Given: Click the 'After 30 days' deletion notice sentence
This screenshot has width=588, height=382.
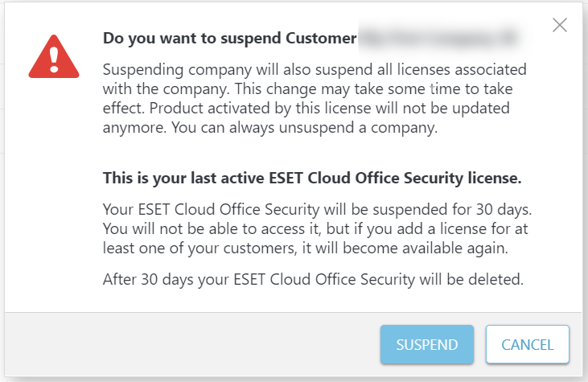Looking at the screenshot, I should tap(313, 280).
